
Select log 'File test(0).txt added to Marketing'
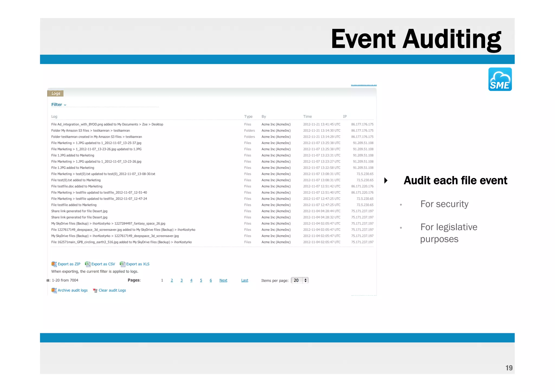click(76, 180)
